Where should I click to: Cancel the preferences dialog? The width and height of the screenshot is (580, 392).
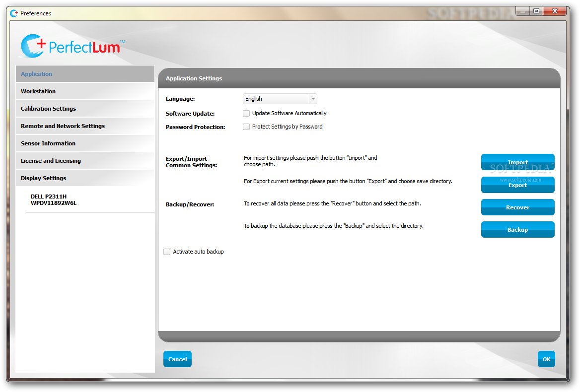178,359
